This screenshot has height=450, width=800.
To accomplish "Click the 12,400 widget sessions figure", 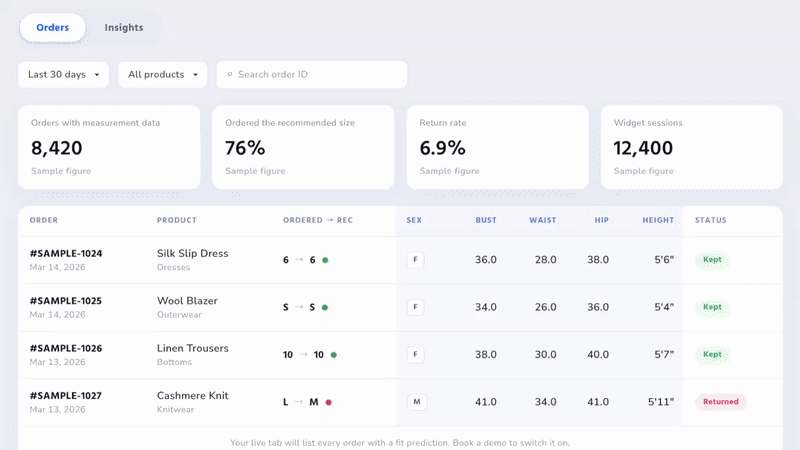I will click(643, 148).
